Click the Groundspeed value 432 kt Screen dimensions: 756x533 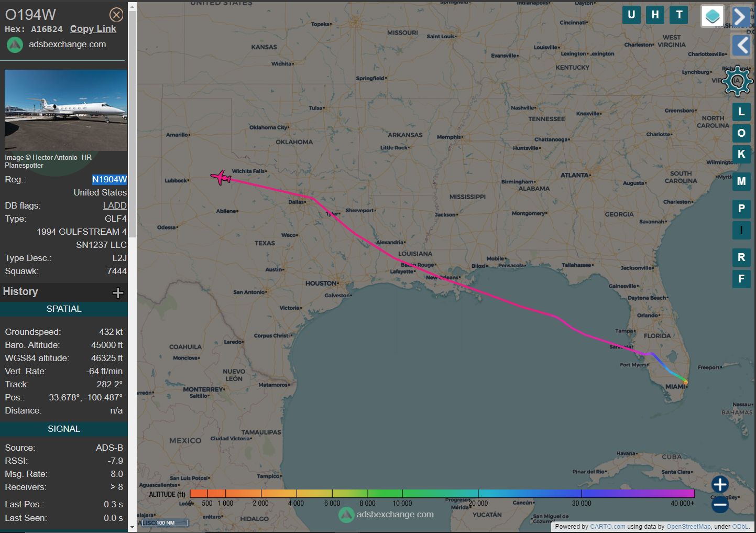click(x=111, y=332)
